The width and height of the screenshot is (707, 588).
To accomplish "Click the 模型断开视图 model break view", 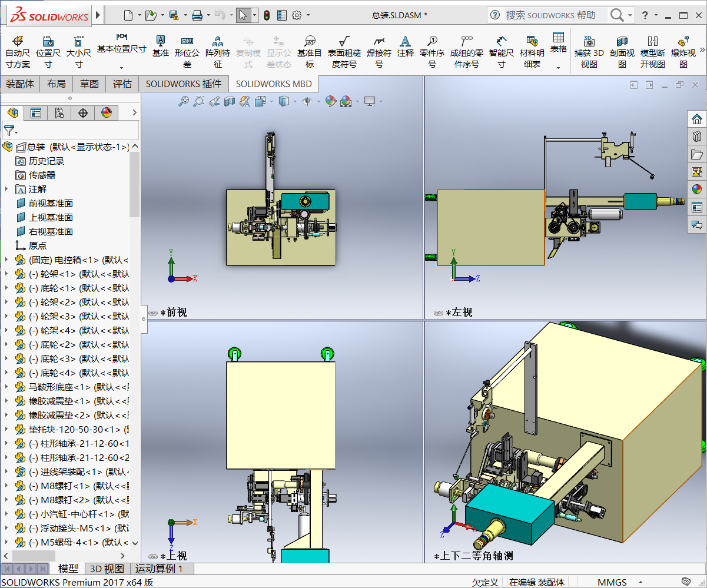I will point(653,51).
